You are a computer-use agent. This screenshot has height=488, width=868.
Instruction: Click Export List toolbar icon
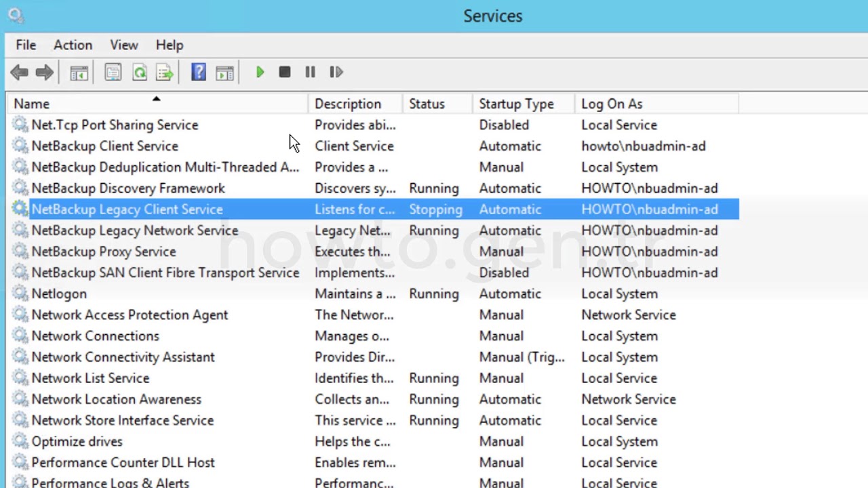[164, 72]
